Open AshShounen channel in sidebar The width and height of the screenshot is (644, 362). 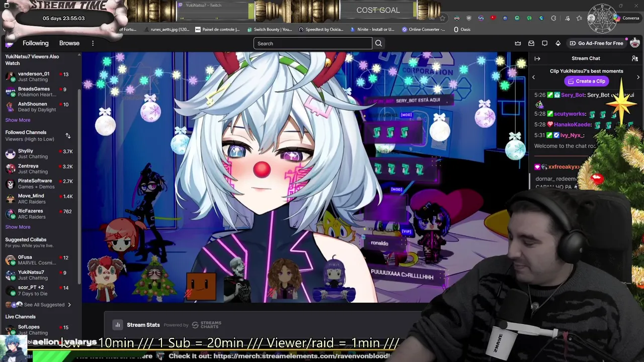(39, 107)
